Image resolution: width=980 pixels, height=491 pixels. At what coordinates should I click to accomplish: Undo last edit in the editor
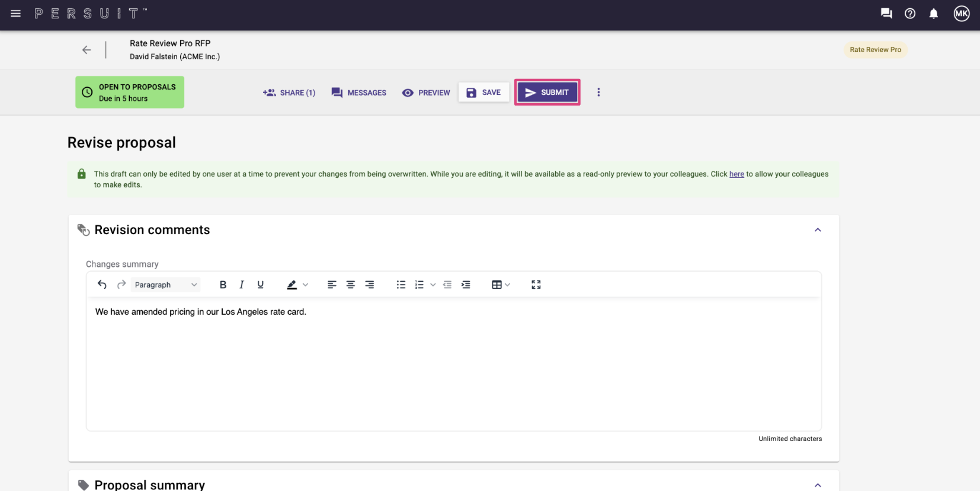pyautogui.click(x=102, y=285)
